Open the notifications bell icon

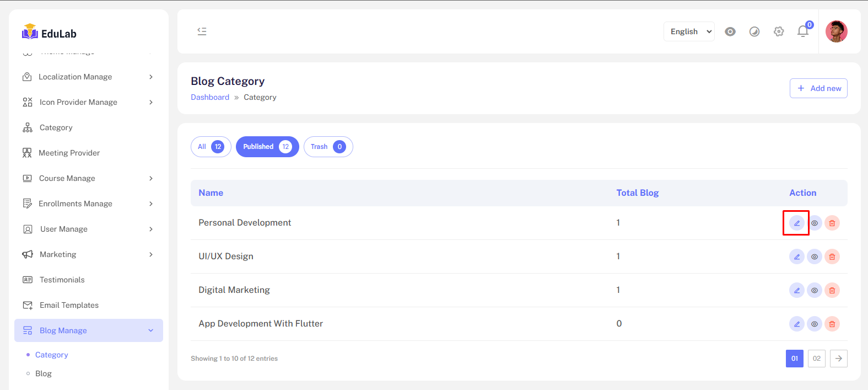(x=803, y=31)
